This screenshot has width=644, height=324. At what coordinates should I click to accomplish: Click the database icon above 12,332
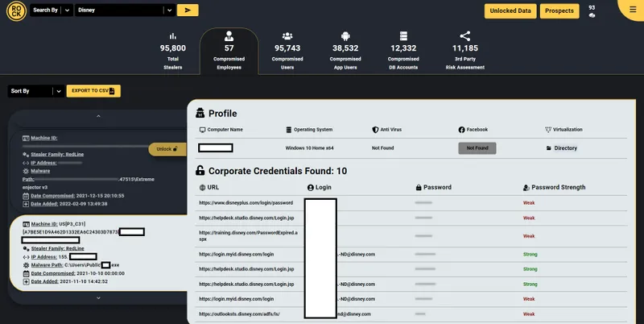point(403,36)
